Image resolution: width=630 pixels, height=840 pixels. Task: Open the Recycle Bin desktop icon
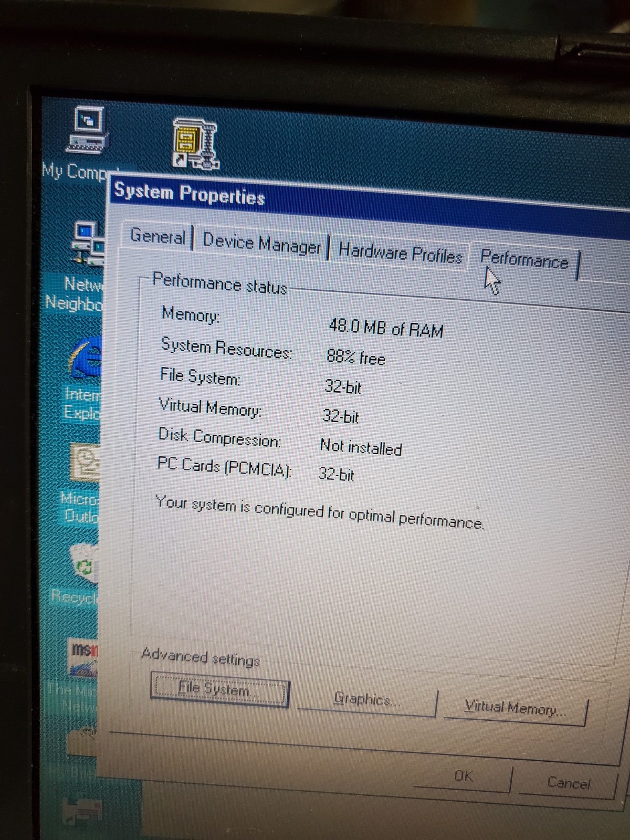pyautogui.click(x=83, y=563)
